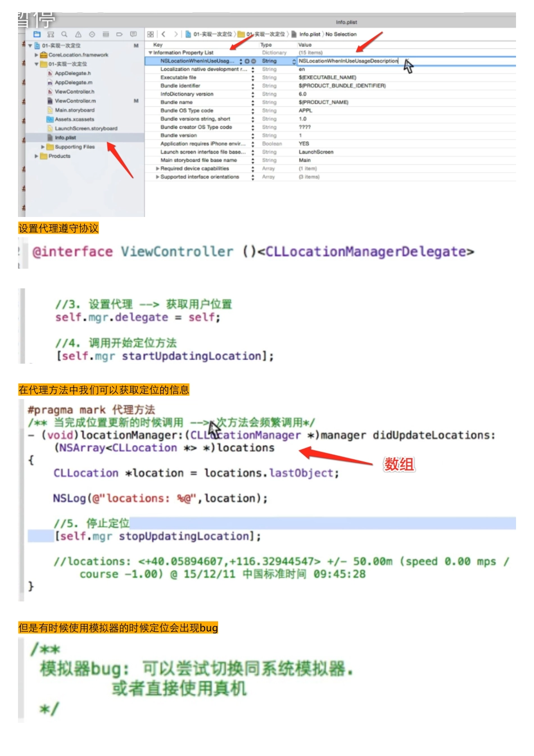Open the Debug navigator icon
Image resolution: width=534 pixels, height=756 pixels.
(x=106, y=34)
